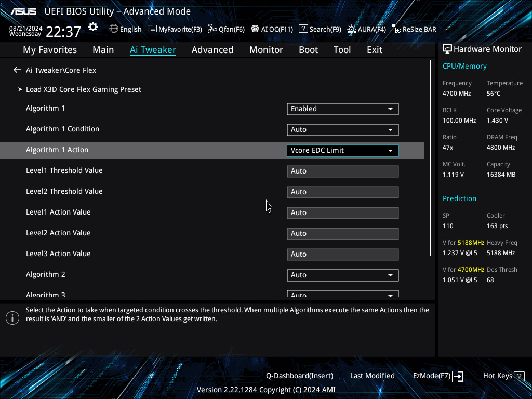Switch to the Monitor tab

266,50
